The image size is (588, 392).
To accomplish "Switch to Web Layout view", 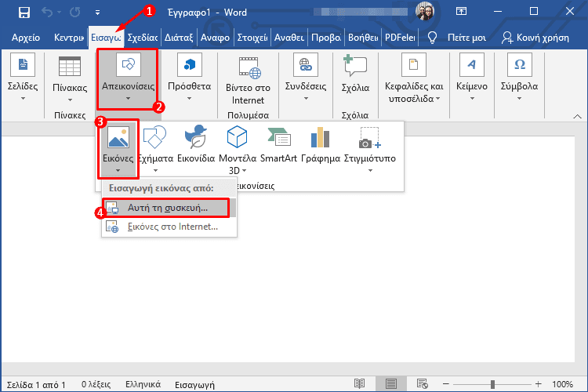I will point(423,383).
